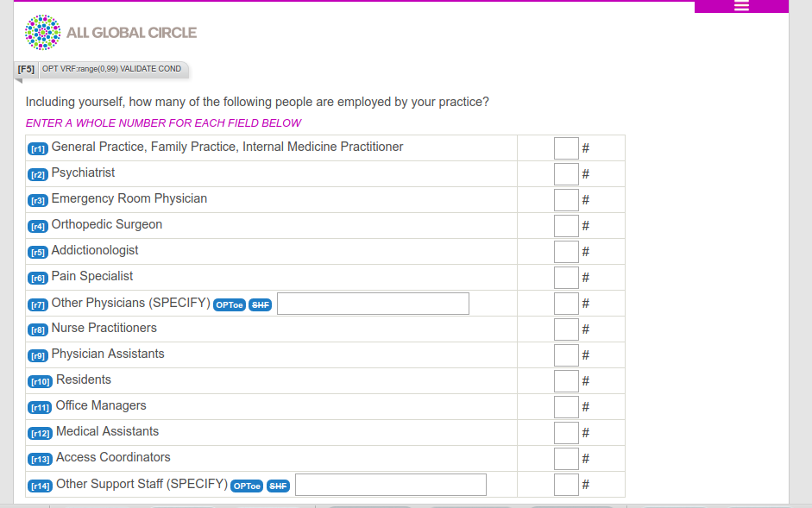Click the Other Physicians specify text field

(373, 304)
